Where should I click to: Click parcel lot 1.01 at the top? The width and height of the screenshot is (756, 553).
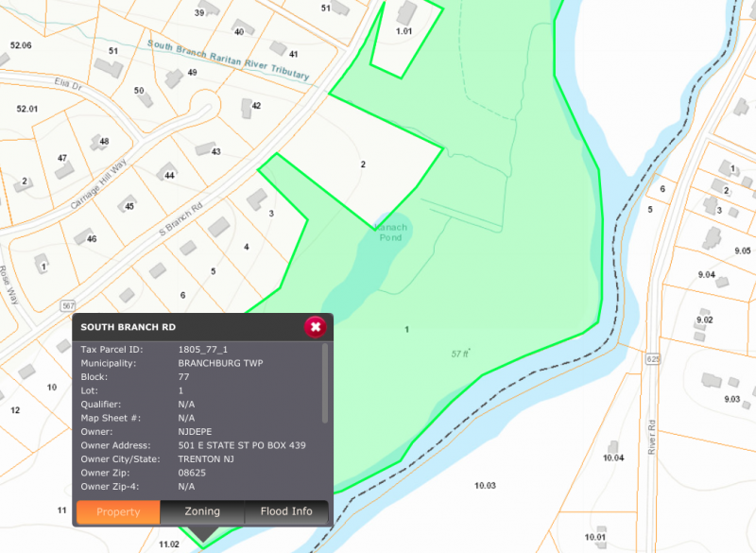click(x=404, y=31)
